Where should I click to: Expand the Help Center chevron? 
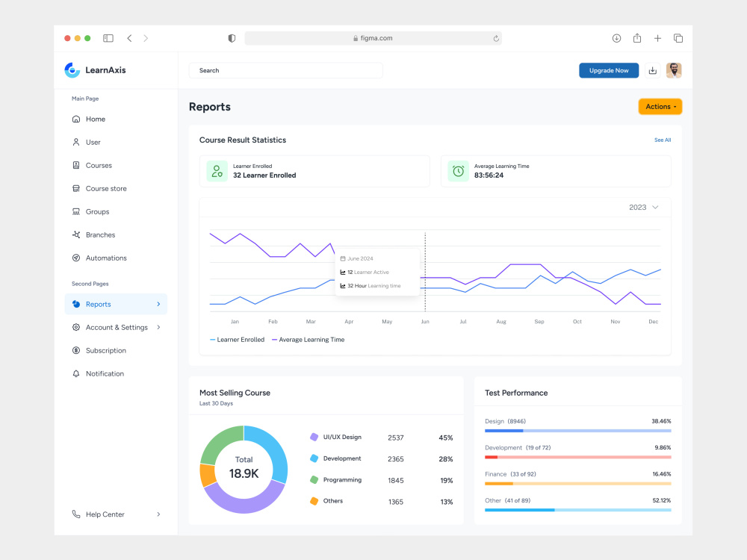tap(158, 514)
